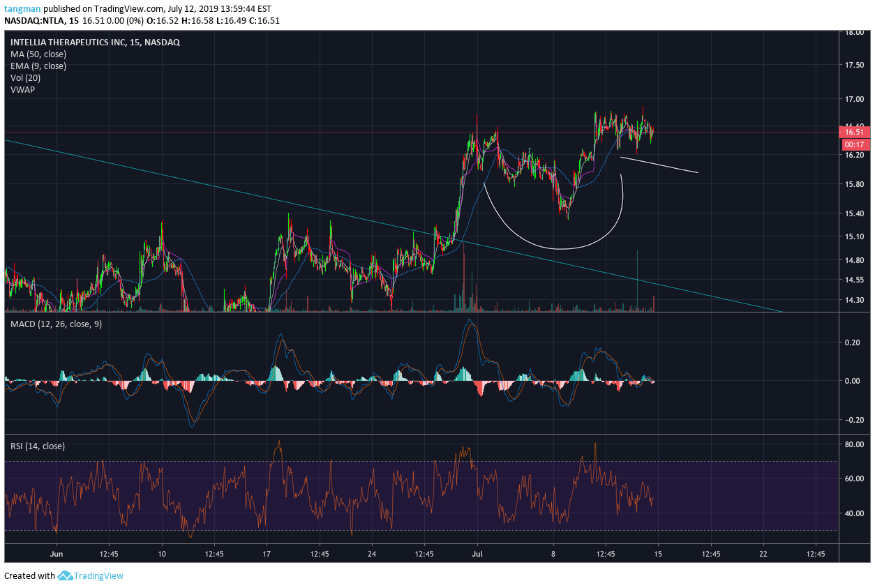Screen dimensions: 875x588
Task: Click the Jun date on time axis
Action: 57,554
